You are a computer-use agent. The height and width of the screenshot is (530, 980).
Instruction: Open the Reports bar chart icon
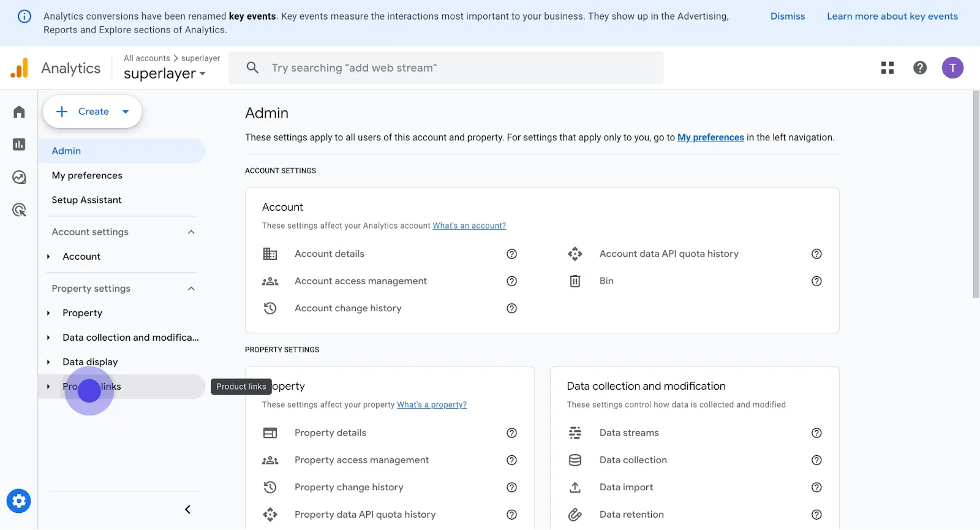tap(19, 145)
